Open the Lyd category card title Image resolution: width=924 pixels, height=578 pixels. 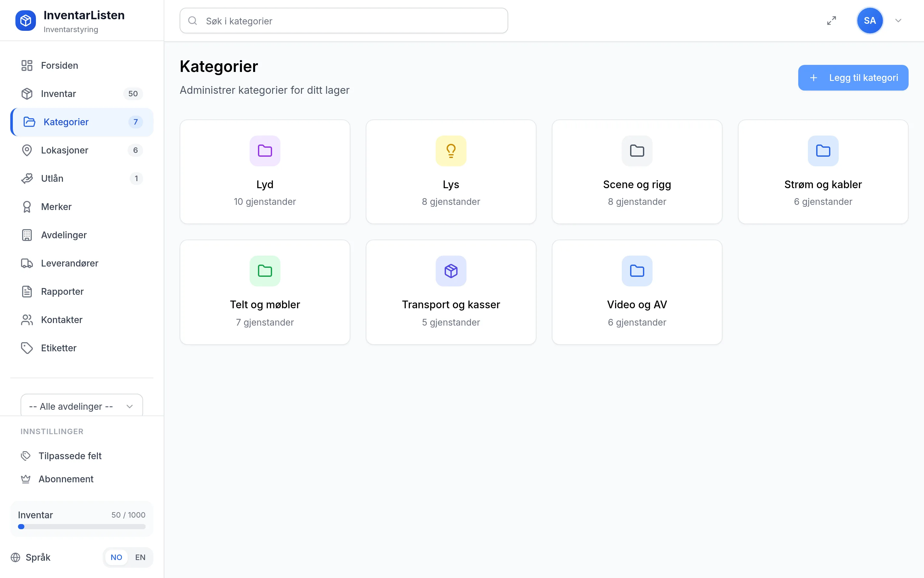pyautogui.click(x=265, y=185)
